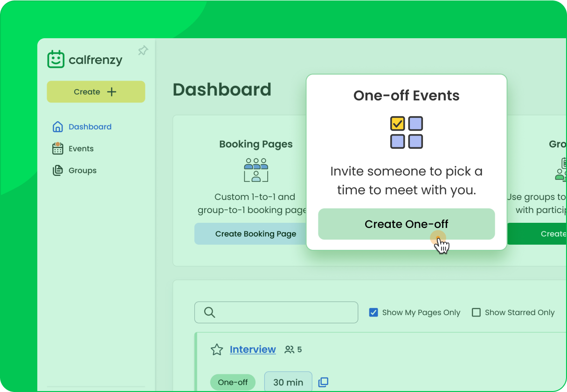Screen dimensions: 567x392
Task: Select the Dashboard home icon
Action: pos(57,126)
